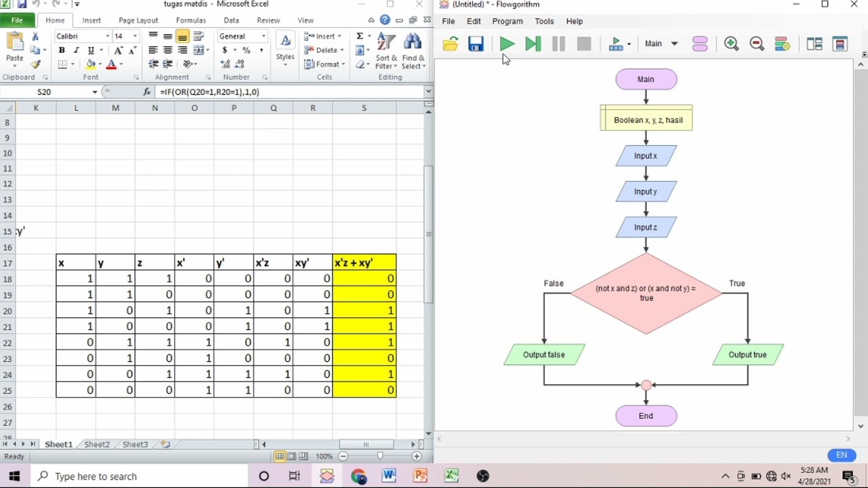Apply the red font color button
868x488 pixels.
pyautogui.click(x=111, y=64)
